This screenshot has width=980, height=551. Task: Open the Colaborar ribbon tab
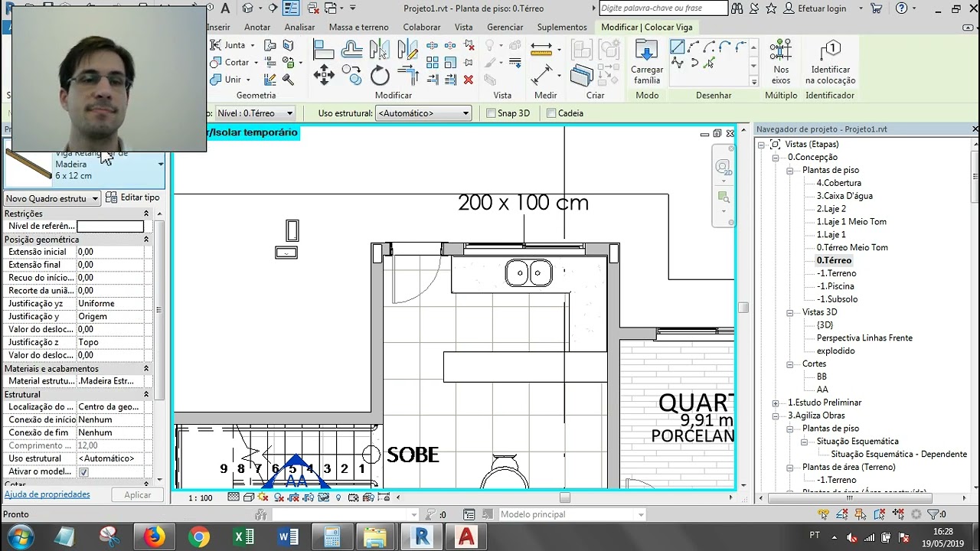(x=422, y=27)
